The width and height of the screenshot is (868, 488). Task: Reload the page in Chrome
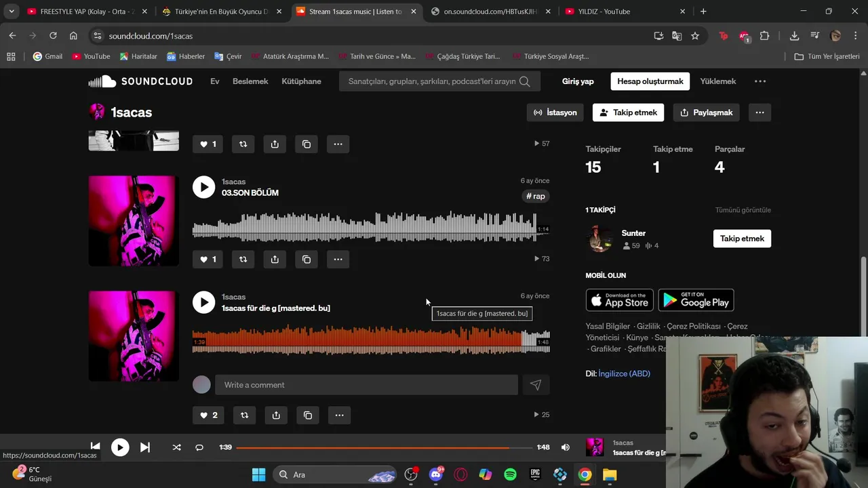53,36
